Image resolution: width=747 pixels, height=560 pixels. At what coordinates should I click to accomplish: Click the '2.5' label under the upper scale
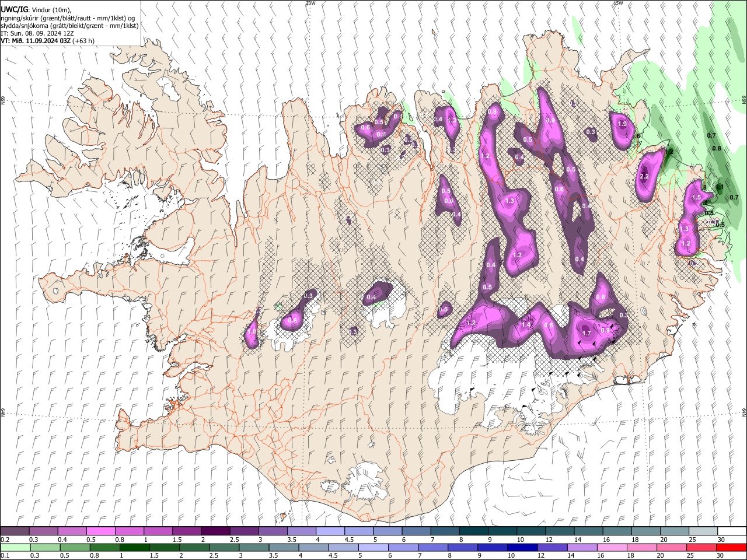pyautogui.click(x=234, y=540)
